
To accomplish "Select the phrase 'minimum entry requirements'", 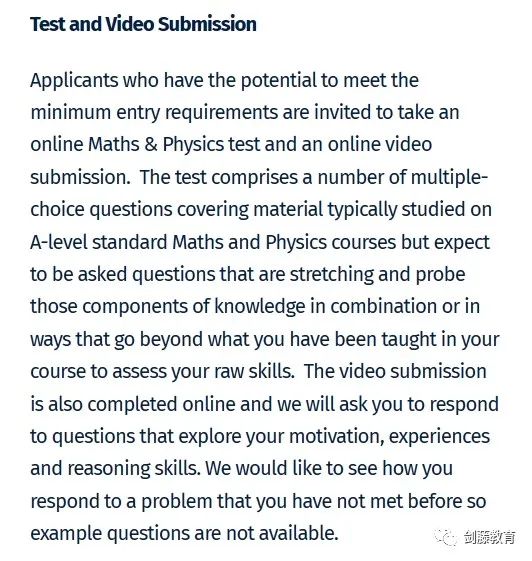I will [x=154, y=113].
